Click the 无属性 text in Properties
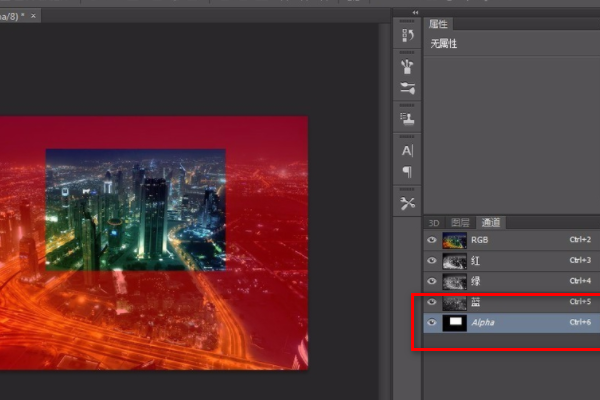Screen dimensions: 600x400 pos(444,44)
